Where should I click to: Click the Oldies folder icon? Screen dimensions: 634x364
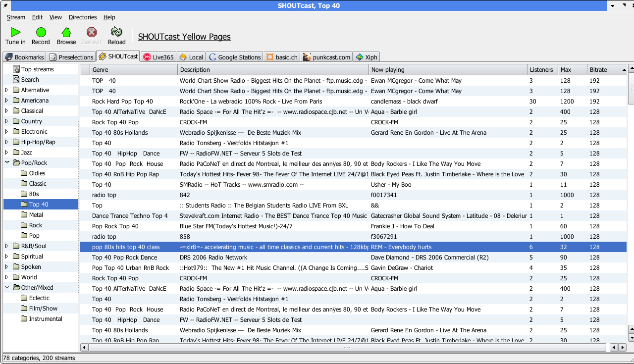pos(24,173)
